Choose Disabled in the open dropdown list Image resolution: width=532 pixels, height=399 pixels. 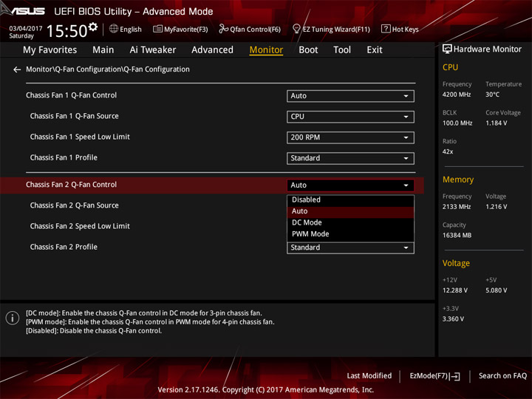click(350, 199)
